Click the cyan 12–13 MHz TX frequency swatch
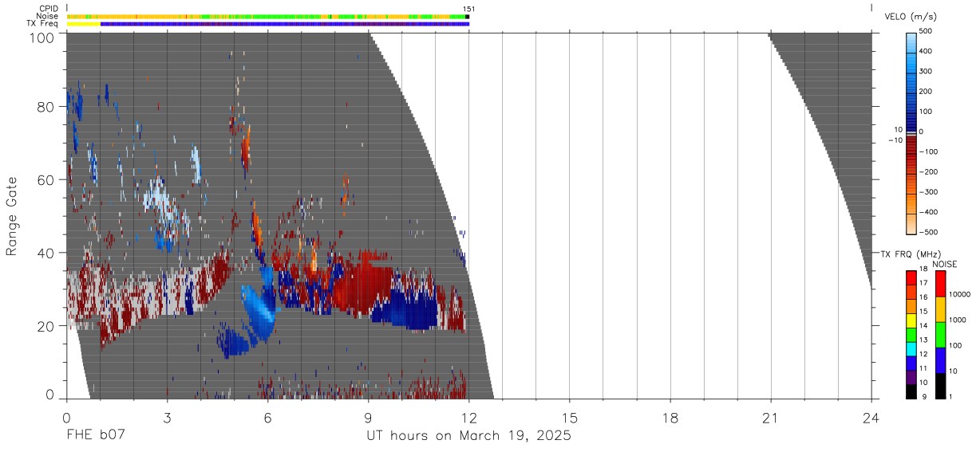The height and width of the screenshot is (452, 980). (x=911, y=348)
